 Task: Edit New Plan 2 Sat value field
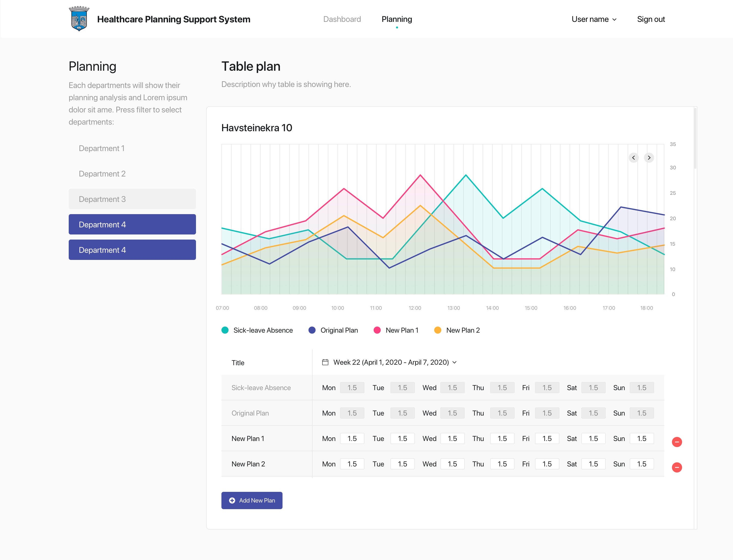point(593,464)
